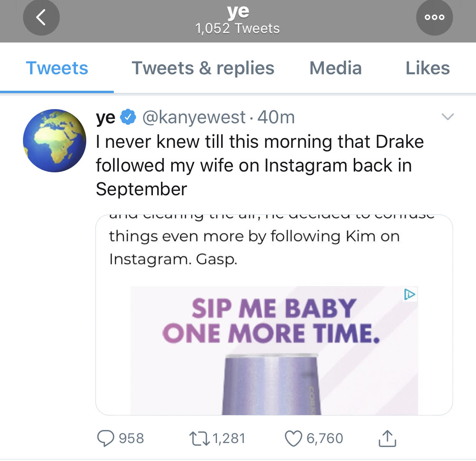Go back using the left arrow button
Screen dimensions: 476x461
41,18
